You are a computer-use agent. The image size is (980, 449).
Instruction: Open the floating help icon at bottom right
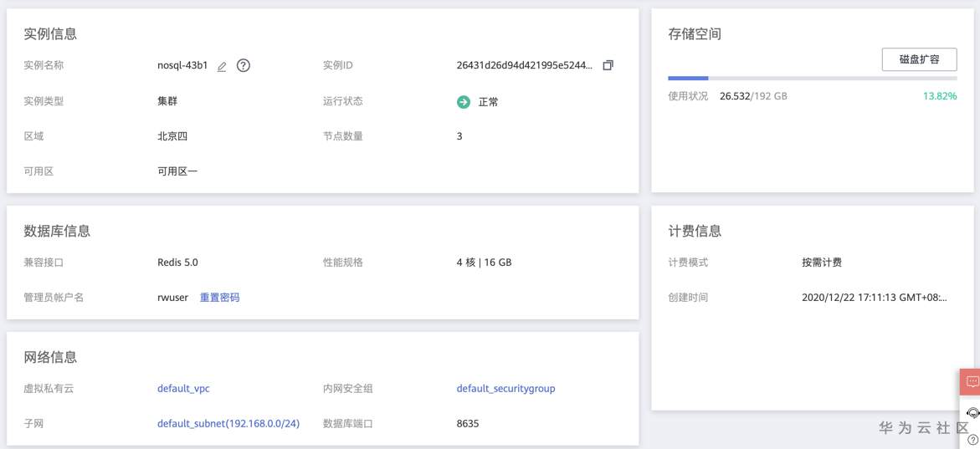pos(972,440)
